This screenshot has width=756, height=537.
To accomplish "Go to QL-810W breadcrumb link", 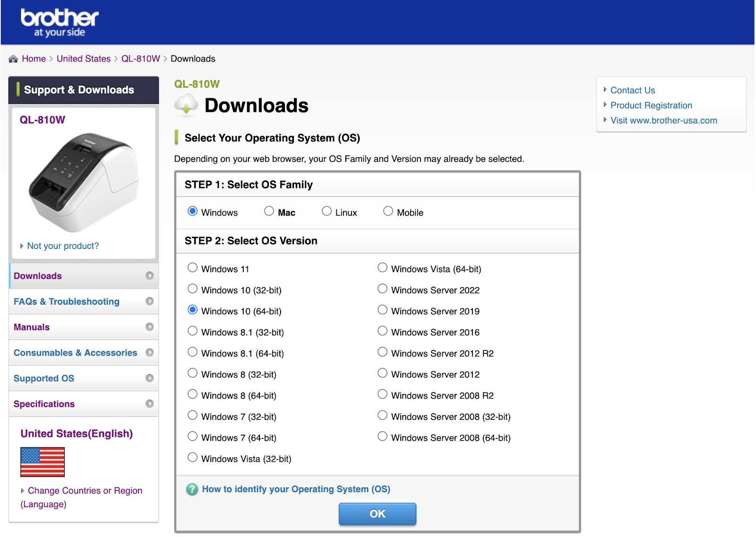I will click(x=141, y=59).
